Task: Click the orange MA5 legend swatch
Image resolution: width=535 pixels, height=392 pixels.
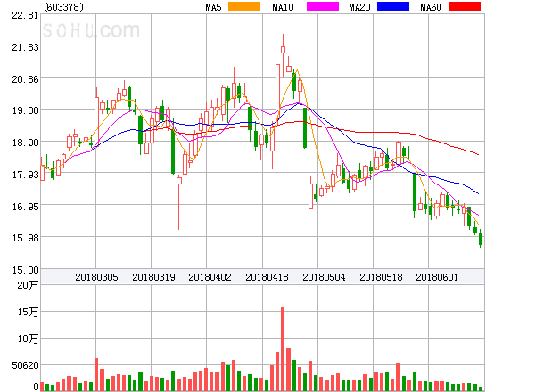Action: [244, 6]
